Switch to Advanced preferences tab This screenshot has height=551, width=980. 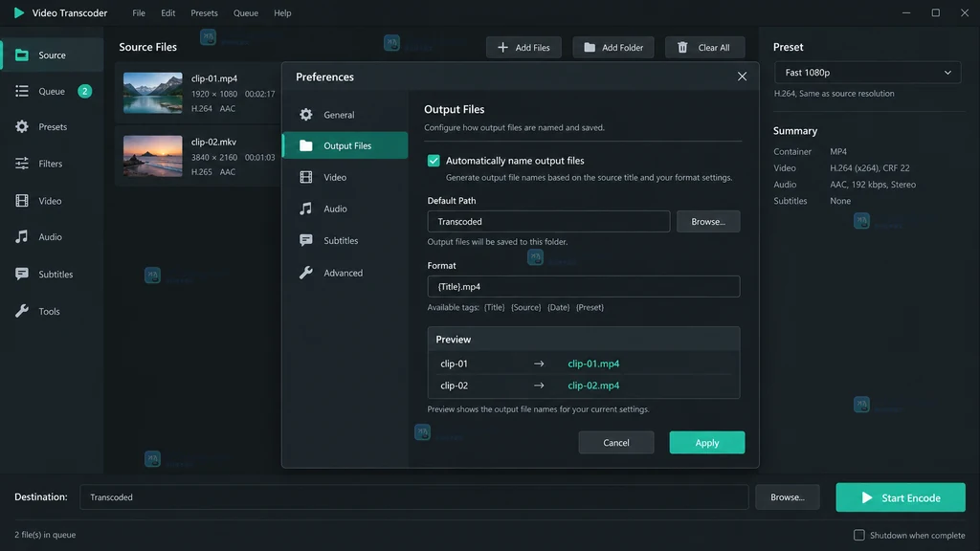click(x=345, y=273)
